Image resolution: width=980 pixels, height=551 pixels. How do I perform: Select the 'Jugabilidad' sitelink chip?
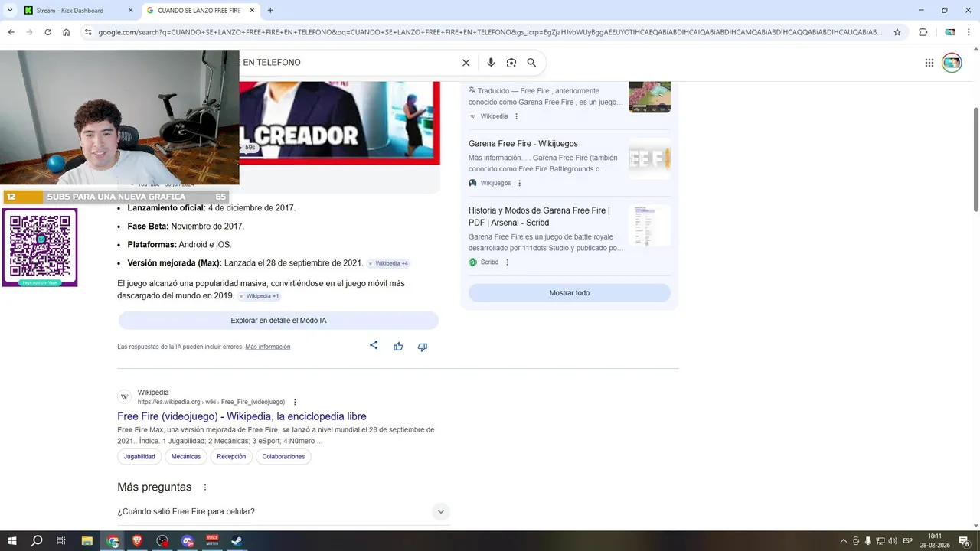[139, 457]
